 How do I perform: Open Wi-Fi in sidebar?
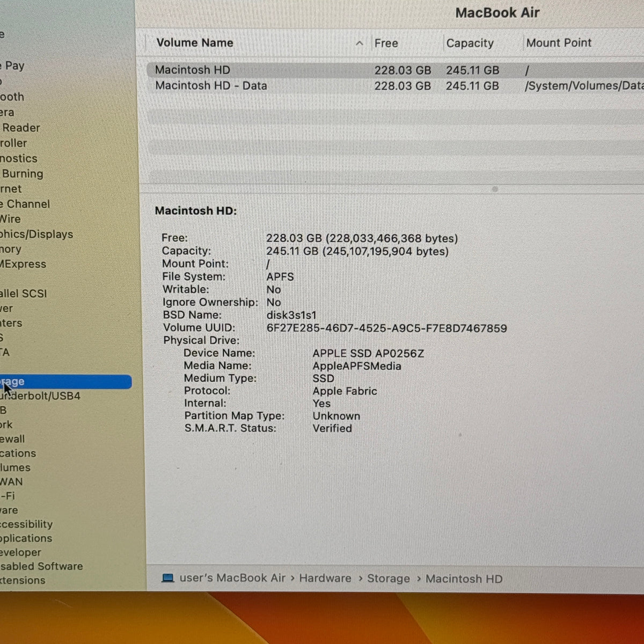(x=8, y=496)
